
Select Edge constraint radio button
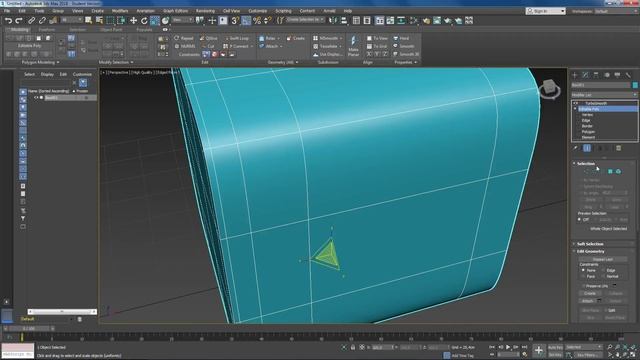[604, 270]
